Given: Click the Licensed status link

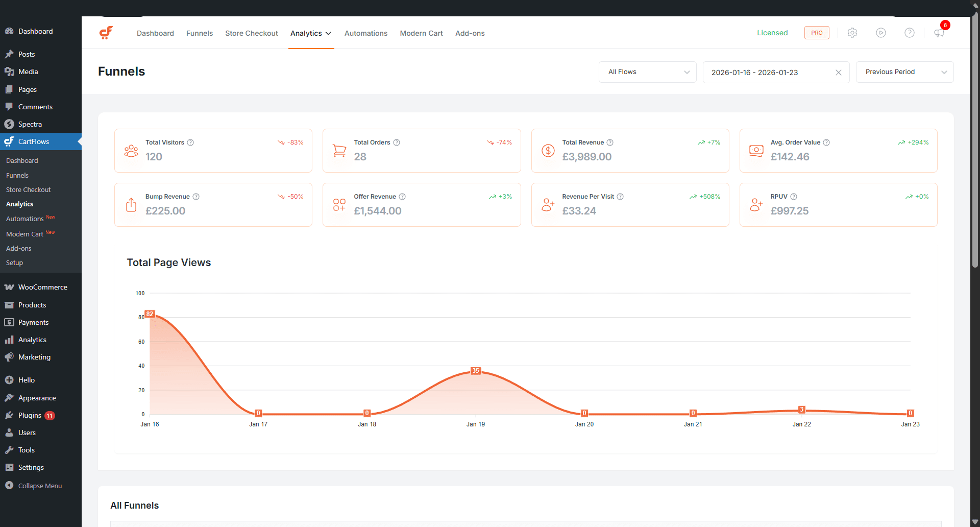Looking at the screenshot, I should pyautogui.click(x=772, y=33).
